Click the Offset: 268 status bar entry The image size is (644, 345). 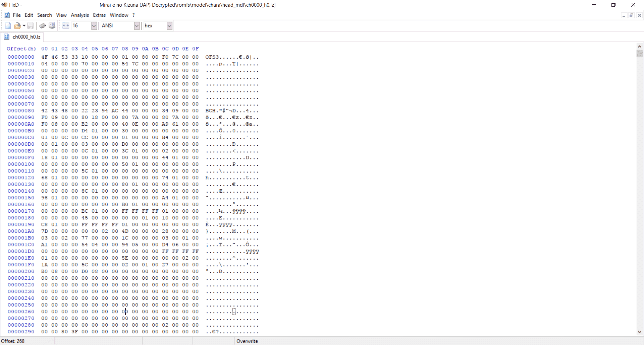[x=13, y=341]
